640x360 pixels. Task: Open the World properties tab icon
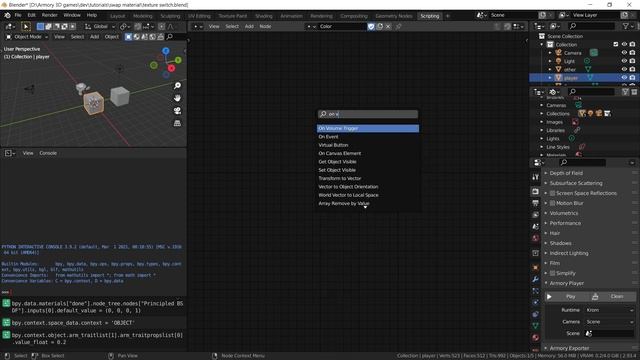tap(536, 238)
